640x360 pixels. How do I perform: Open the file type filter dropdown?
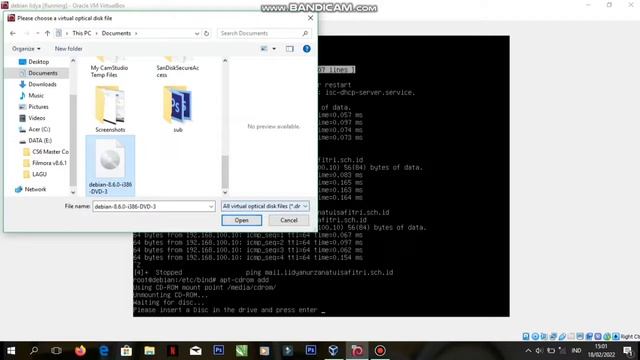(x=265, y=206)
